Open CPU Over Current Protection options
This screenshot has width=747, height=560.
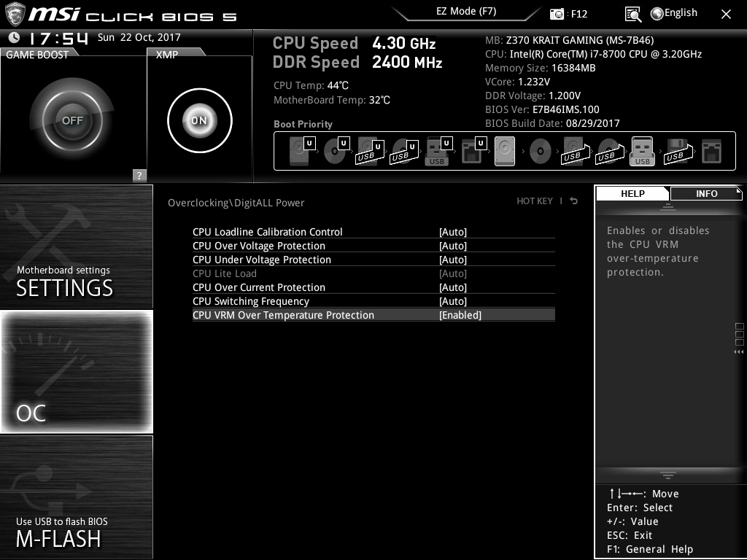click(x=373, y=287)
